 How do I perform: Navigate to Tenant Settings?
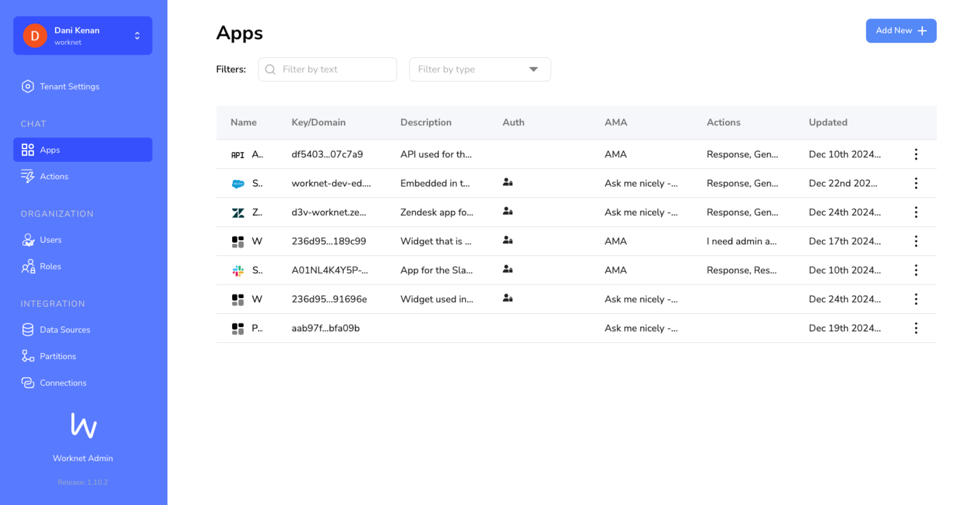click(69, 87)
